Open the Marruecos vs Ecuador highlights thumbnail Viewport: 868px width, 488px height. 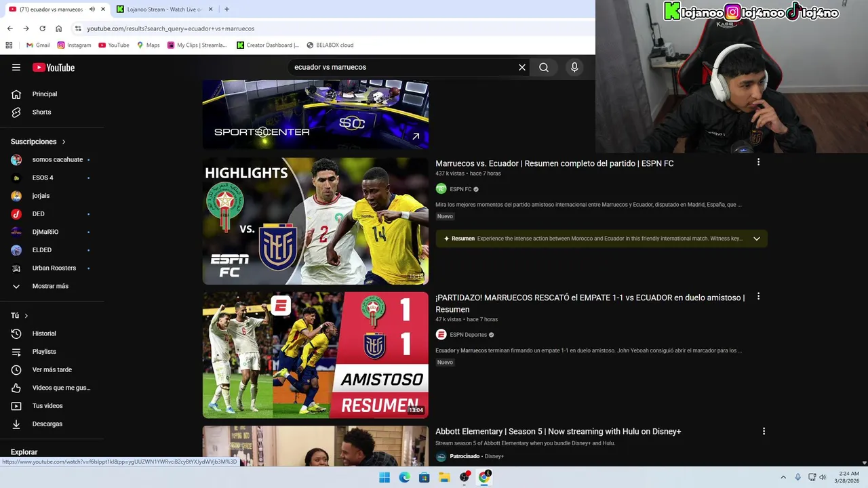[315, 221]
